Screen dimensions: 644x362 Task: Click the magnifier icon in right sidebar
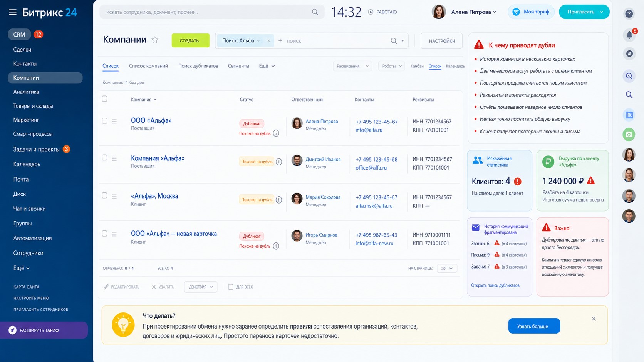629,95
